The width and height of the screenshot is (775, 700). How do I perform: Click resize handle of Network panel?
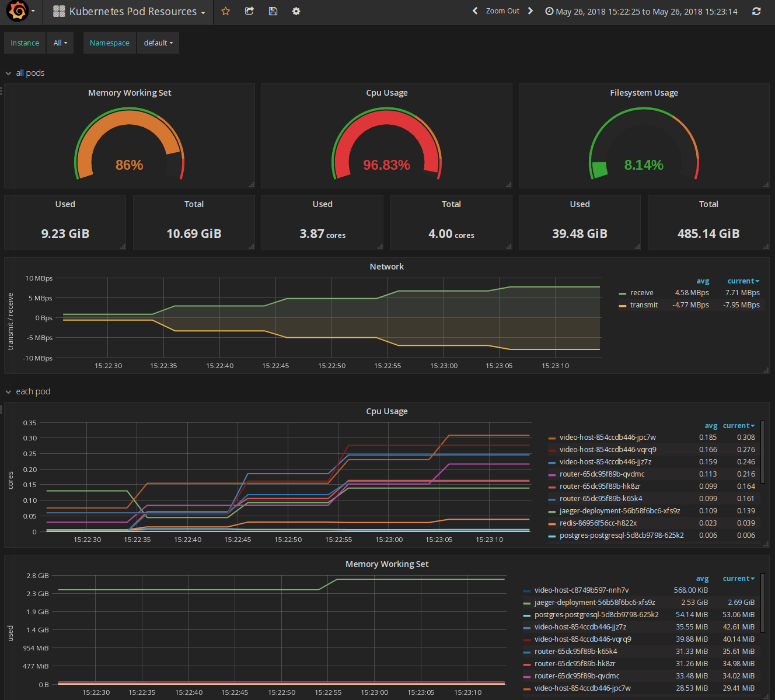[766, 370]
